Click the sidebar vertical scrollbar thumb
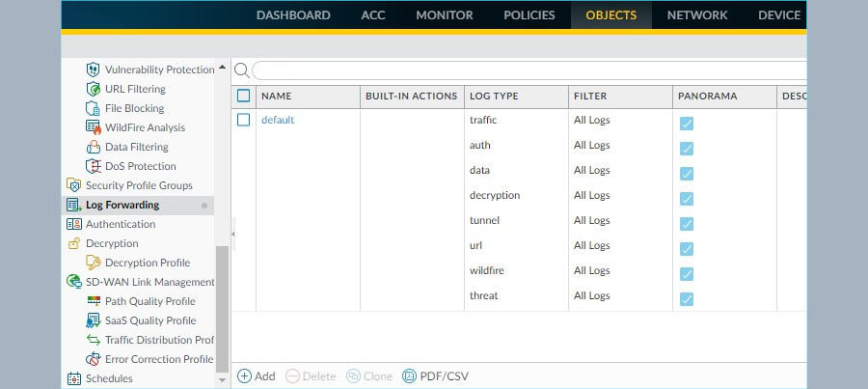This screenshot has width=868, height=389. pos(222,309)
